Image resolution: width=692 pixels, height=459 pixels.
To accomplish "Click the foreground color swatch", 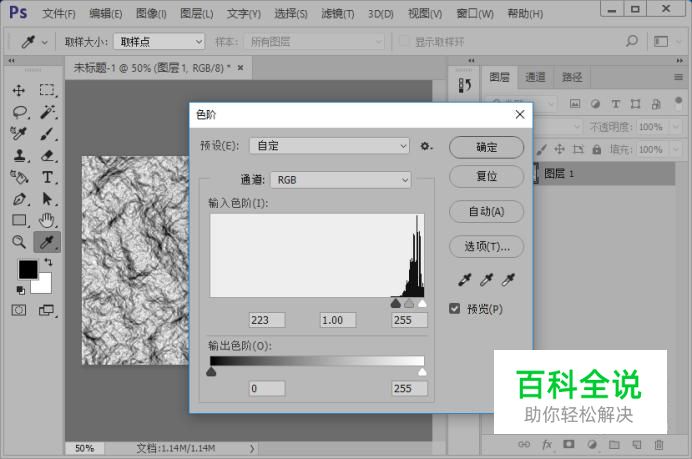I will pyautogui.click(x=28, y=269).
